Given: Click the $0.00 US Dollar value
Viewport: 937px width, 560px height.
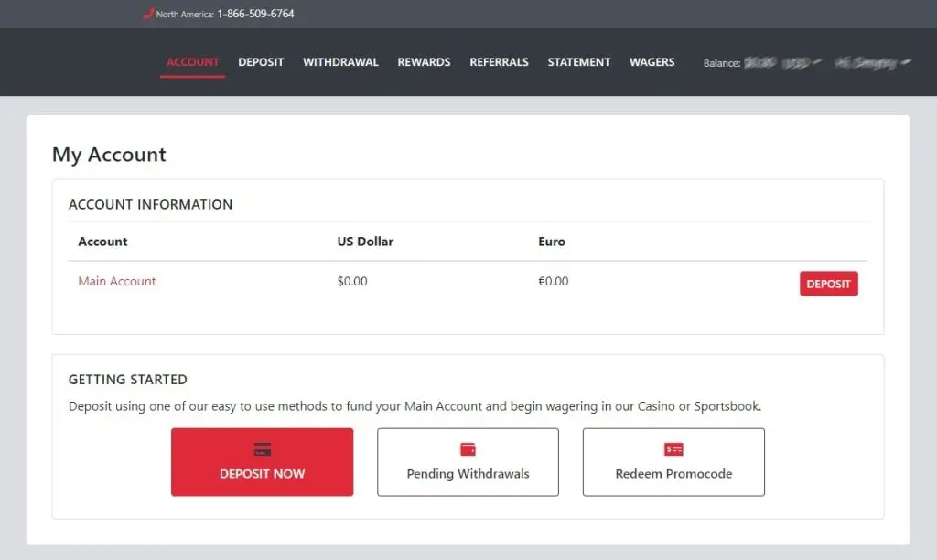Looking at the screenshot, I should click(x=352, y=281).
